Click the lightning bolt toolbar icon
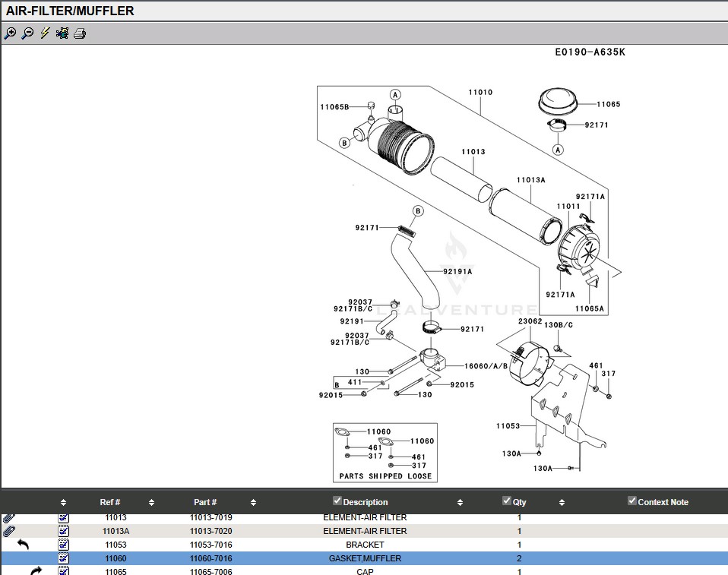This screenshot has height=575, width=728. click(x=45, y=33)
